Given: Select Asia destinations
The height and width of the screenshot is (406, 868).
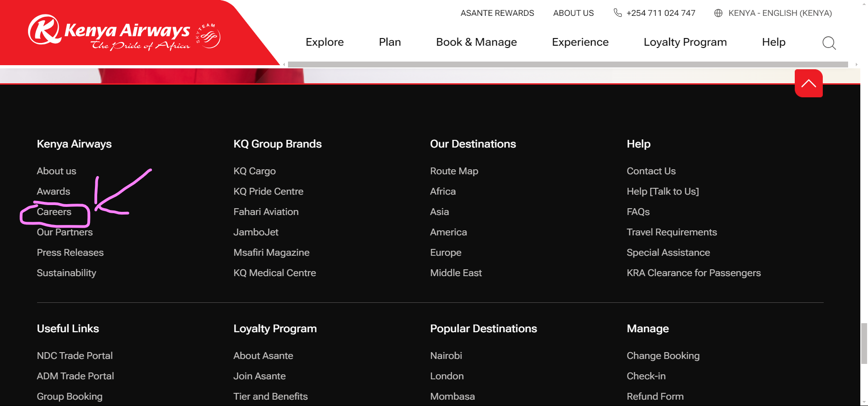Looking at the screenshot, I should point(439,212).
